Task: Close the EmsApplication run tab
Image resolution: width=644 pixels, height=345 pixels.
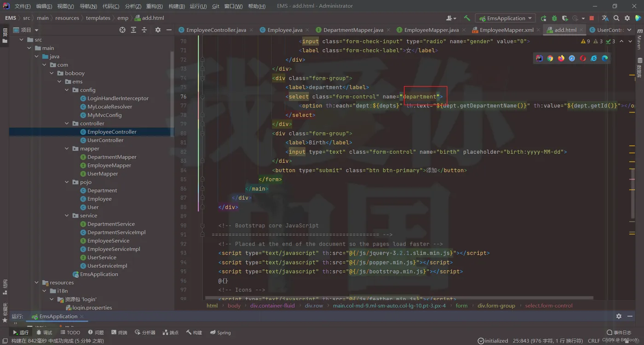Action: click(x=82, y=316)
